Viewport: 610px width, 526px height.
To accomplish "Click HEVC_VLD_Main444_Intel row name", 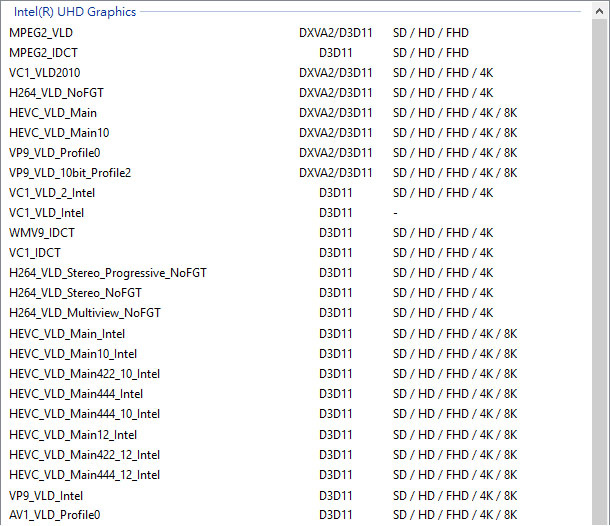I will coord(76,394).
